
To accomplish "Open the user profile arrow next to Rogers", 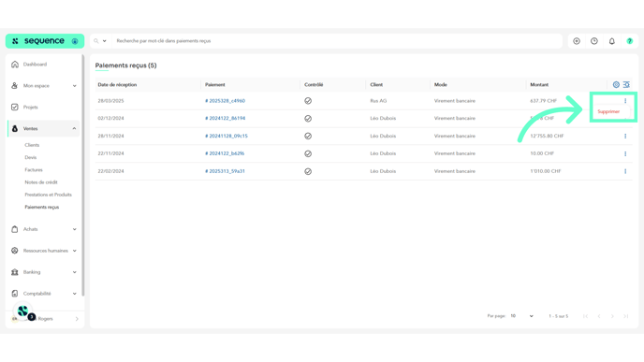I will click(77, 319).
